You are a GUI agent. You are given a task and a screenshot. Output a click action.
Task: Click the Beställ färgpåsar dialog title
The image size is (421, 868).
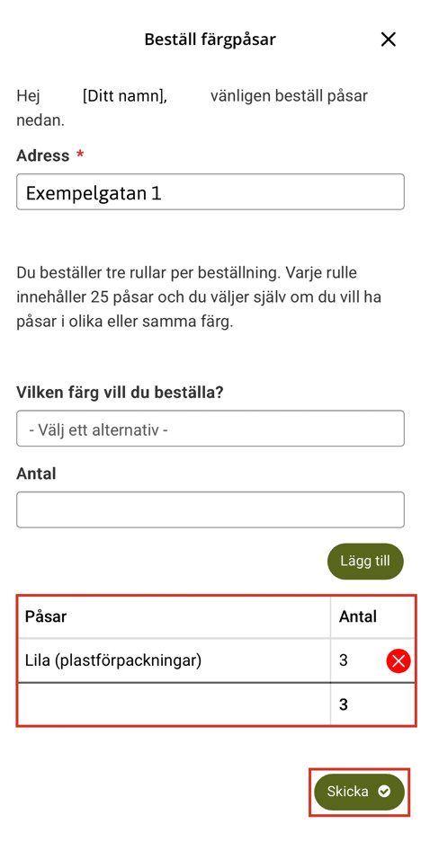point(210,40)
